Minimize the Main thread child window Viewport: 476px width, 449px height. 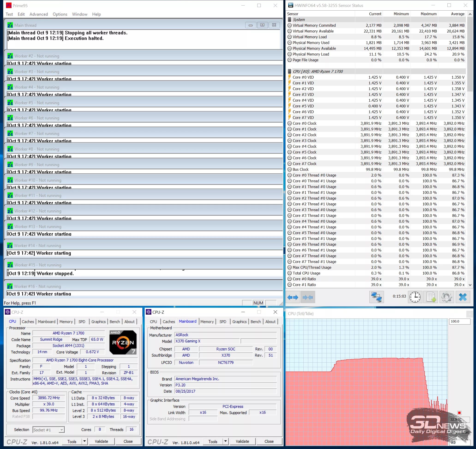pyautogui.click(x=251, y=25)
